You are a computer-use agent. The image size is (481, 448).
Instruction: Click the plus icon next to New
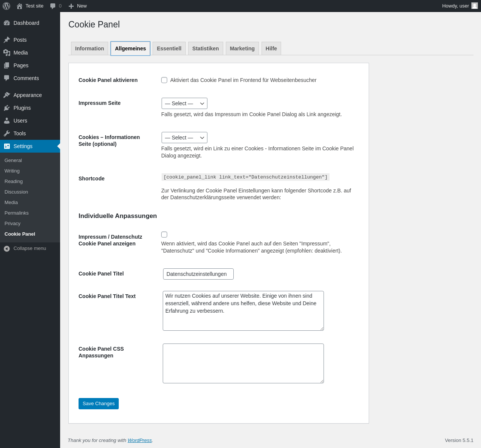[71, 6]
